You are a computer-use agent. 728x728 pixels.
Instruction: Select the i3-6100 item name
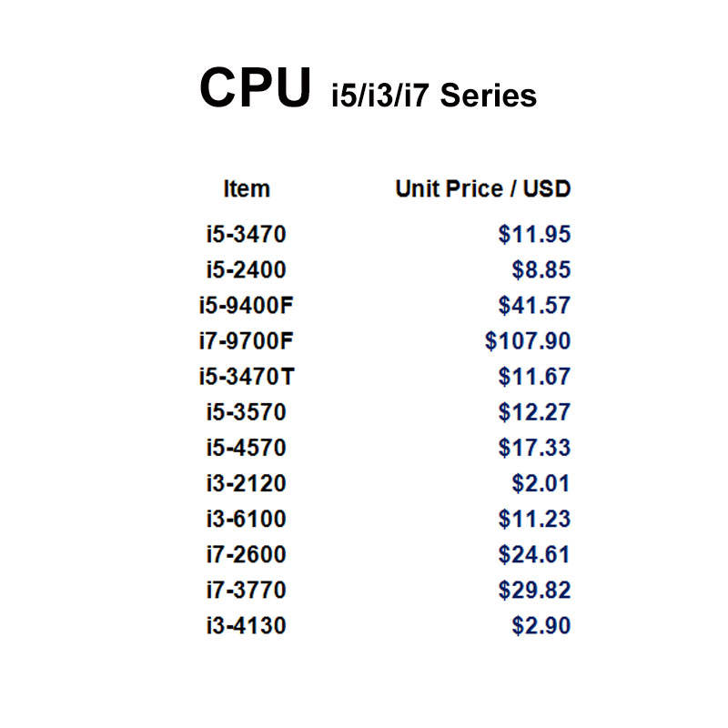point(246,519)
